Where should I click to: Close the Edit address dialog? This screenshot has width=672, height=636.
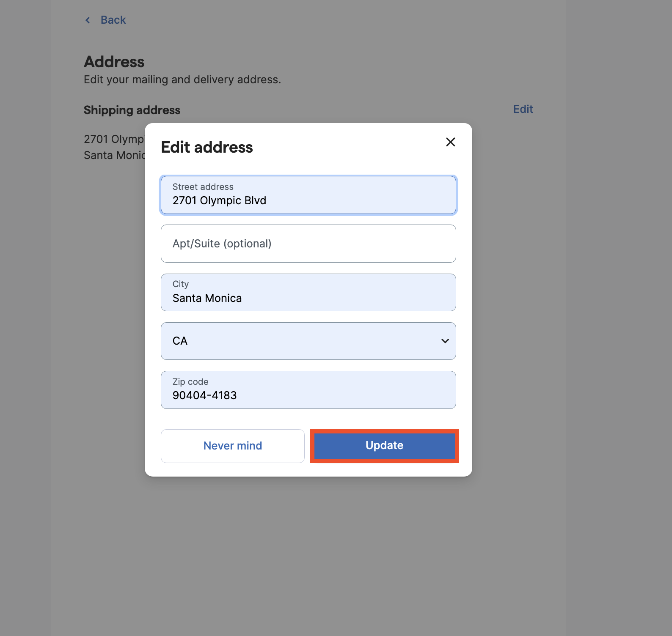click(450, 142)
